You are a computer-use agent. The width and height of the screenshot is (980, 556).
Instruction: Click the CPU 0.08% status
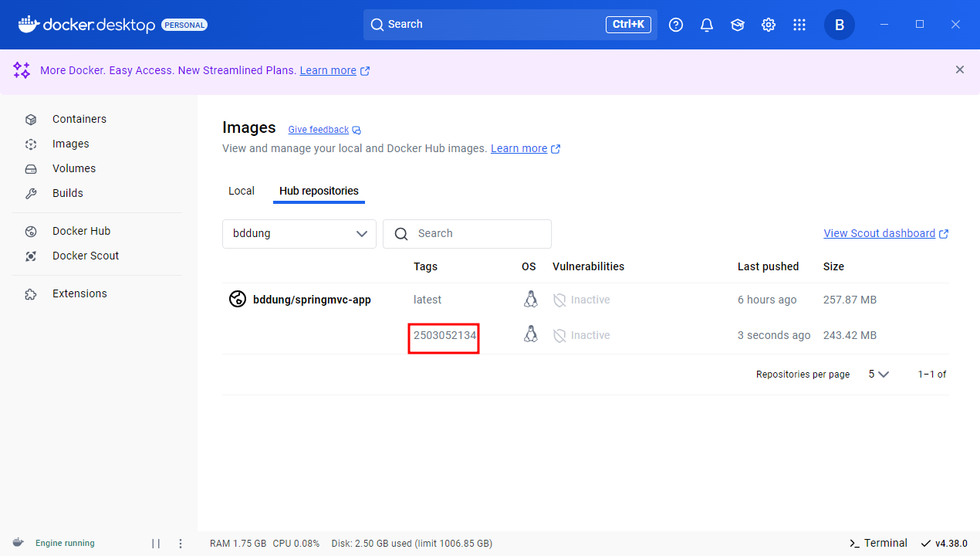[x=296, y=544]
